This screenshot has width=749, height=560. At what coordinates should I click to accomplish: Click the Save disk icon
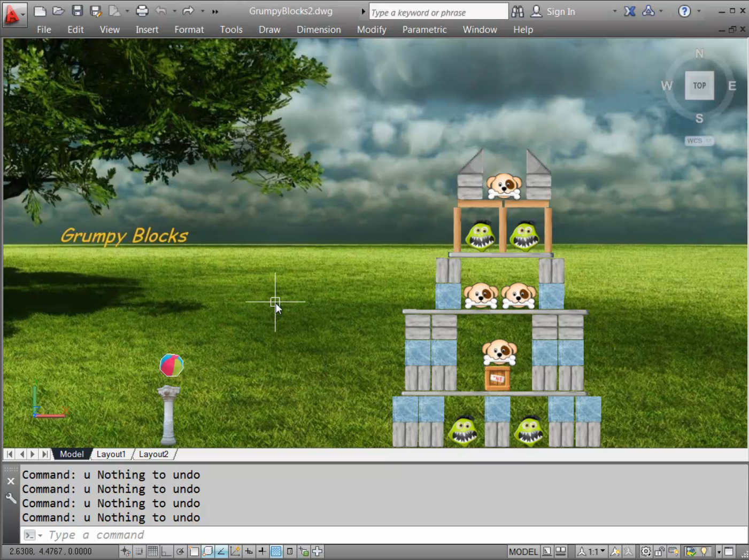coord(77,11)
